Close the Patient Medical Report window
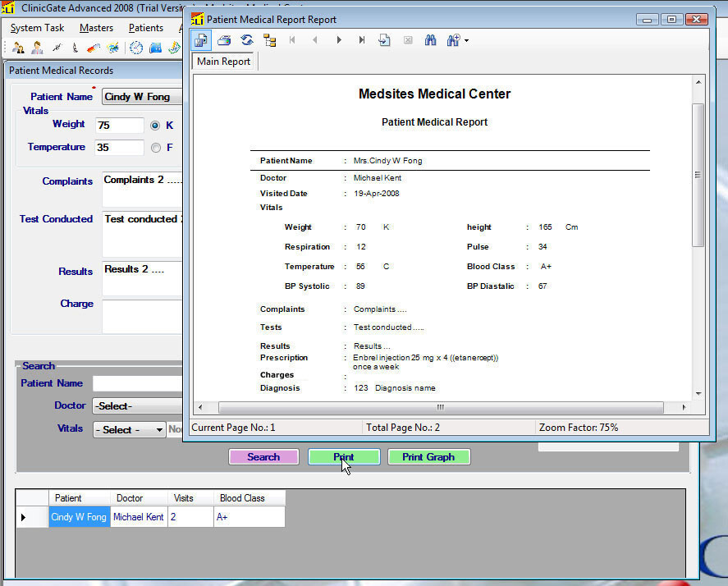Image resolution: width=728 pixels, height=586 pixels. tap(697, 20)
